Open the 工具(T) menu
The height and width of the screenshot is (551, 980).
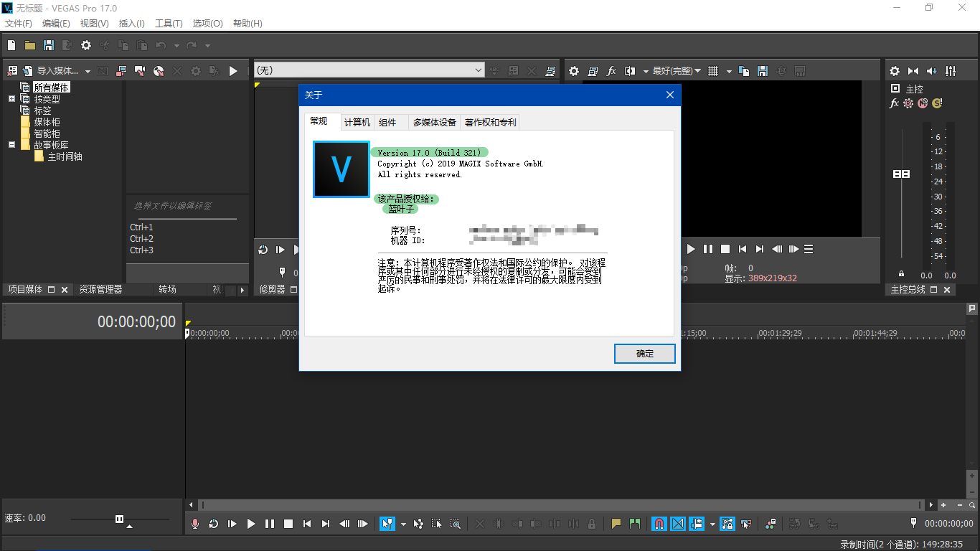click(x=169, y=24)
